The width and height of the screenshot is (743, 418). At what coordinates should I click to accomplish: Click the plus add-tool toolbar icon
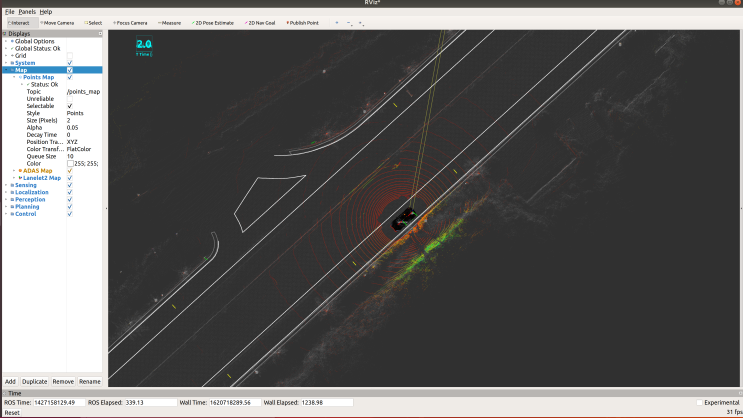click(x=337, y=23)
